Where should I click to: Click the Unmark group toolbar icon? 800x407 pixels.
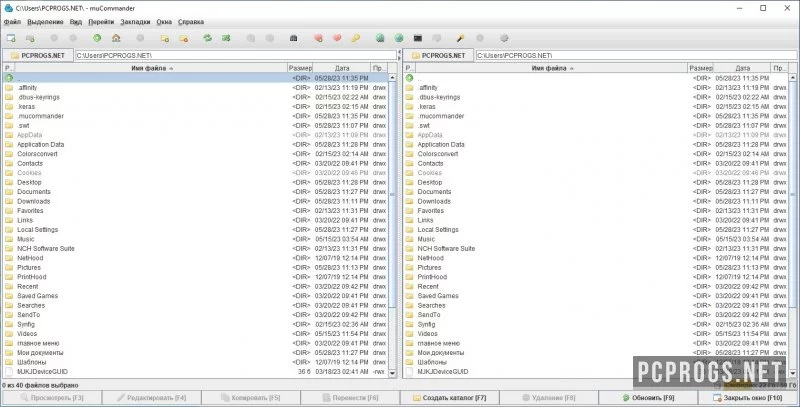pos(184,38)
